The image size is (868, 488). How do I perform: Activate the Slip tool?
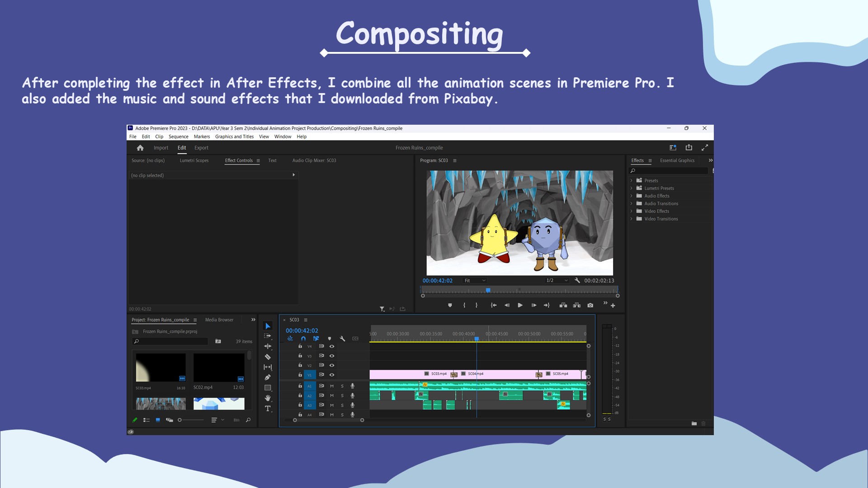[268, 367]
